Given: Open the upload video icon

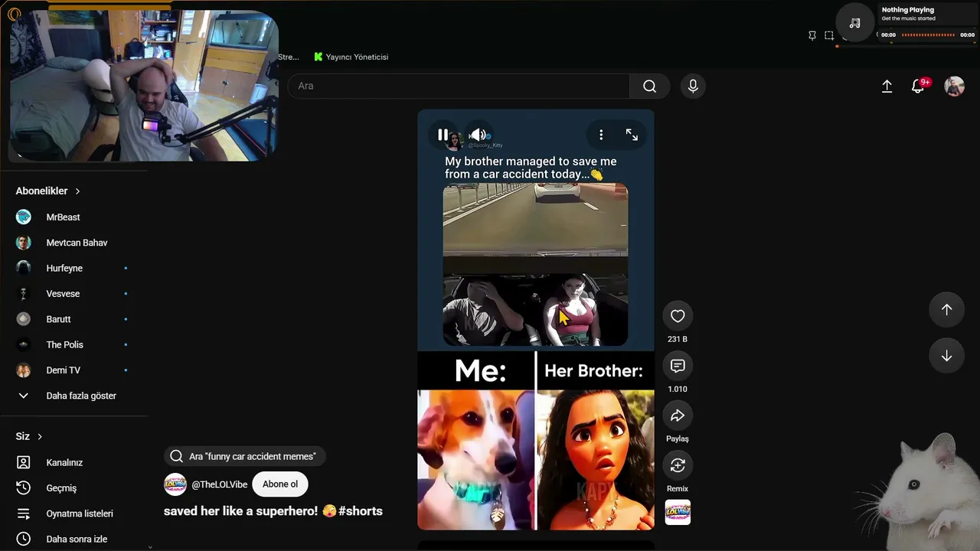Looking at the screenshot, I should [x=887, y=86].
